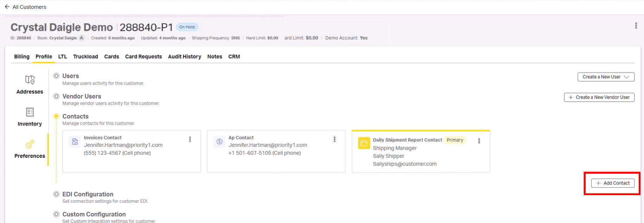
Task: Click the book owner icon beside Crystal Daigle
Action: point(82,38)
